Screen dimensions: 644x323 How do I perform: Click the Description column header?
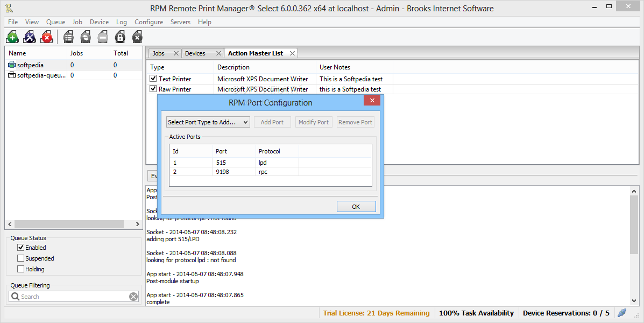click(265, 67)
